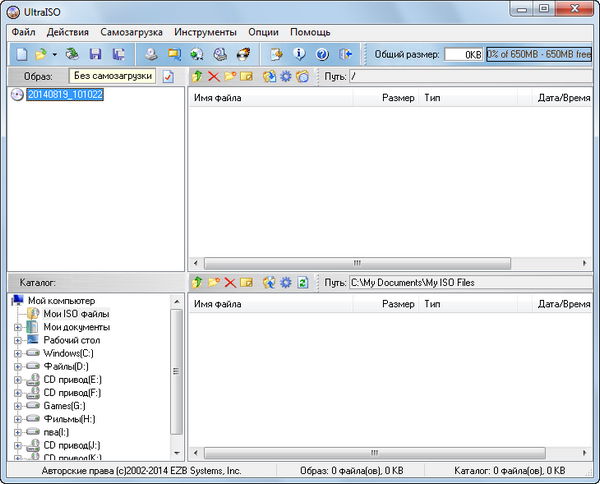Viewport: 600px width, 484px height.
Task: Select Мои ISO файлы in catalog tree
Action: (x=76, y=314)
